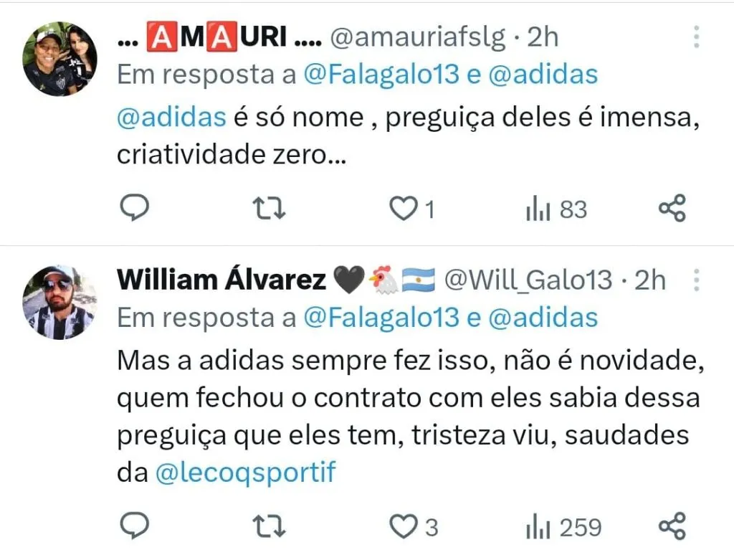Screen dimensions: 734x560
Task: Open the @amauriafslg handle
Action: coord(418,37)
